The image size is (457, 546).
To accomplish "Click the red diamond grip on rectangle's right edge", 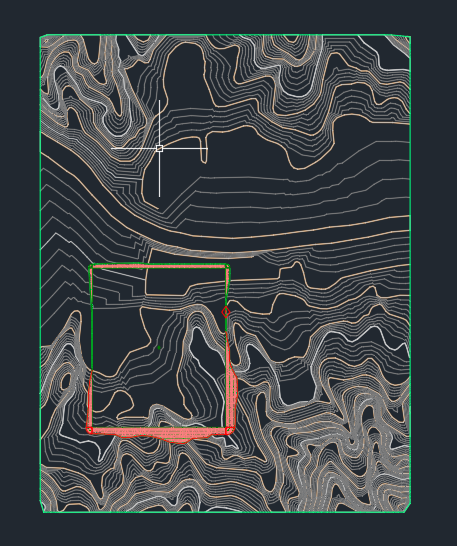I will click(226, 312).
